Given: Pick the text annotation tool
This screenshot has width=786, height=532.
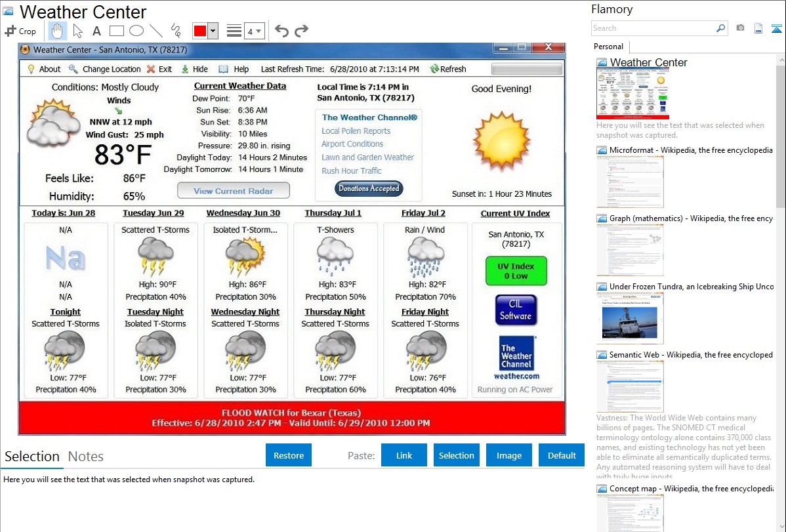Looking at the screenshot, I should (96, 31).
